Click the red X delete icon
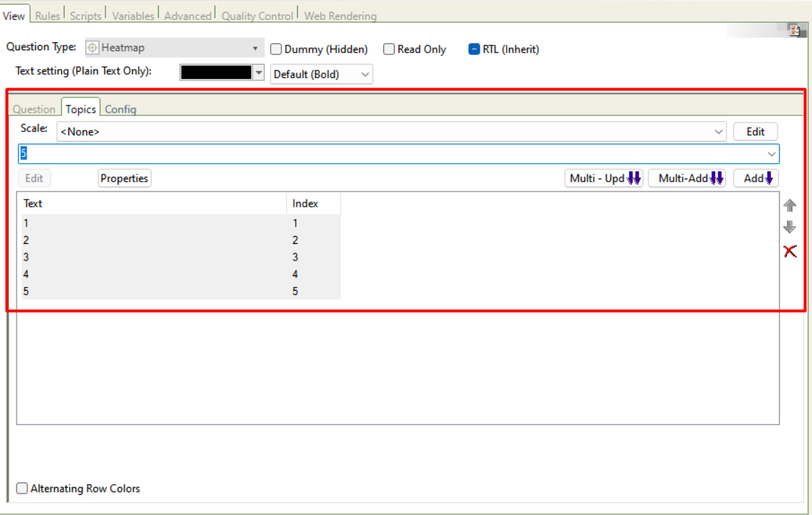The height and width of the screenshot is (515, 812). pyautogui.click(x=790, y=251)
